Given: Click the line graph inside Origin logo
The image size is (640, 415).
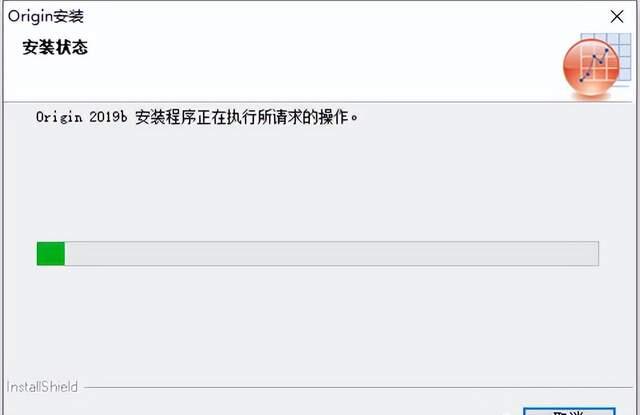Looking at the screenshot, I should pyautogui.click(x=594, y=64).
